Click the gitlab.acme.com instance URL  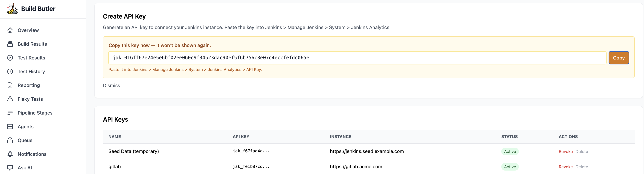pyautogui.click(x=356, y=167)
